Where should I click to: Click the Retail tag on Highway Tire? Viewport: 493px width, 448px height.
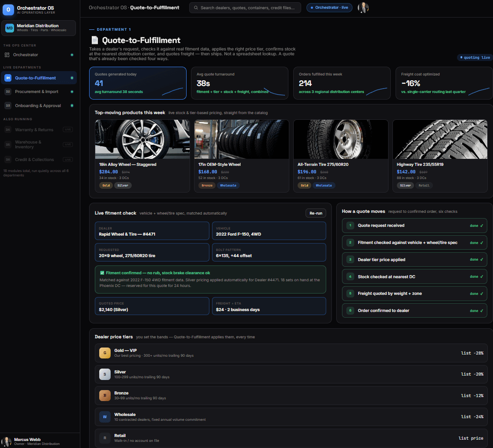click(424, 185)
